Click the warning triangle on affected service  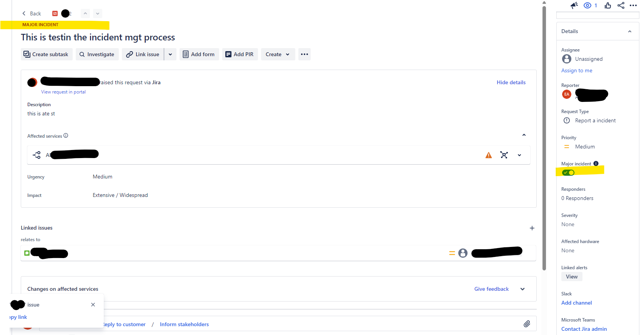[x=489, y=155]
